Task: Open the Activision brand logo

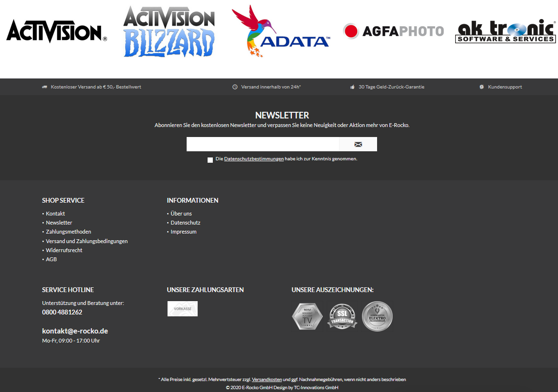Action: [x=57, y=31]
